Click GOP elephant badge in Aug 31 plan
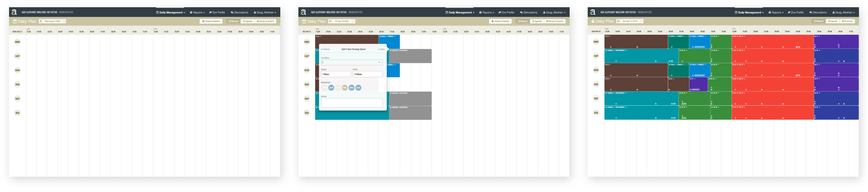Screen dimensions: 868x192 pos(17,56)
